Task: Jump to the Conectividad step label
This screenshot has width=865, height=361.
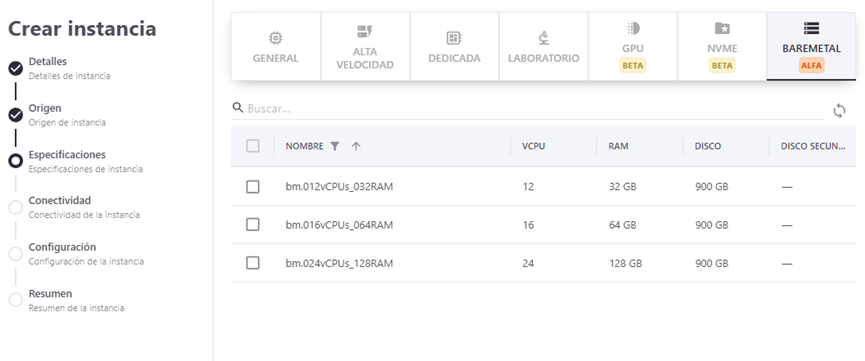Action: point(60,200)
